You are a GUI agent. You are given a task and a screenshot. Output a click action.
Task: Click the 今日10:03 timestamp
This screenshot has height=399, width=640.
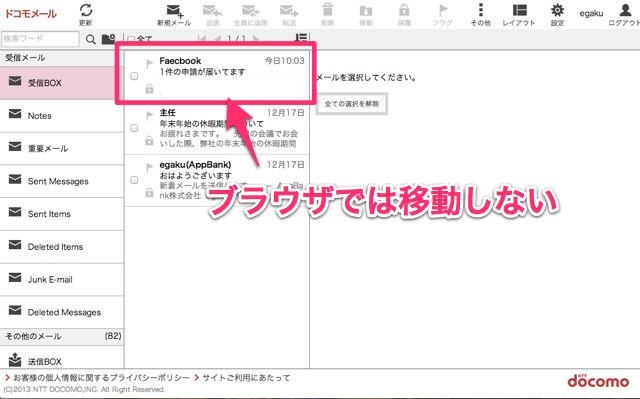click(x=284, y=61)
